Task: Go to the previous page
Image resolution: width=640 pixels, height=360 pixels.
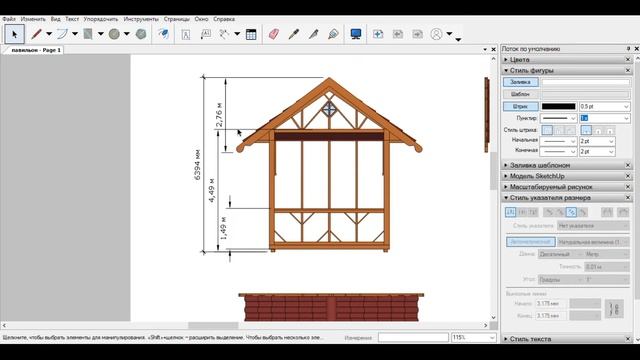Action: [x=398, y=34]
